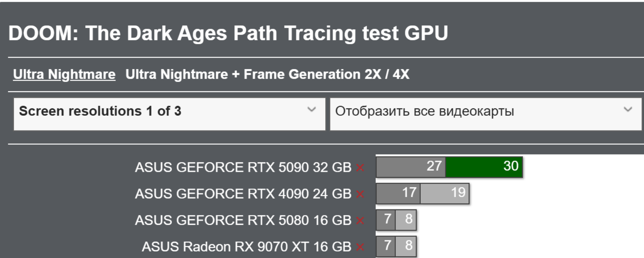644x258 pixels.
Task: Click the DOOM: The Dark Ages heading
Action: [x=228, y=33]
